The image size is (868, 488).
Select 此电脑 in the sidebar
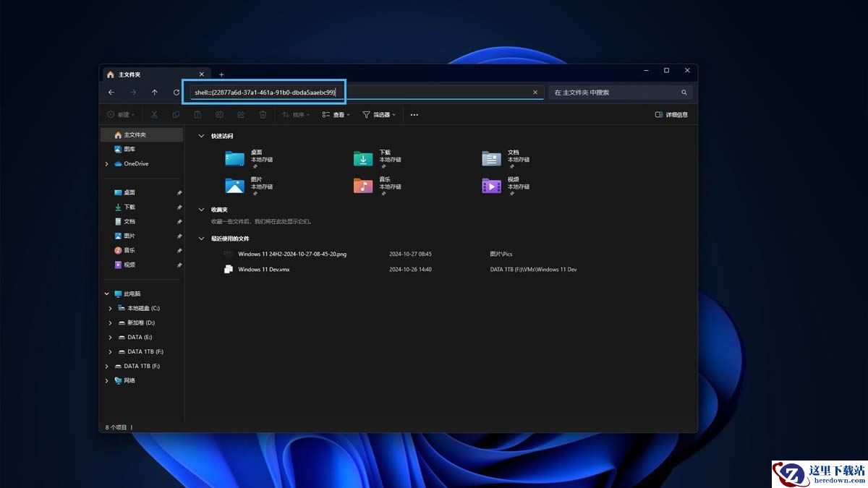point(127,294)
